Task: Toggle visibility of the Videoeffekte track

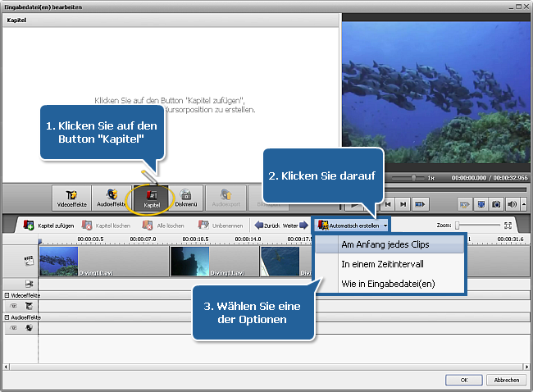Action: click(x=14, y=305)
